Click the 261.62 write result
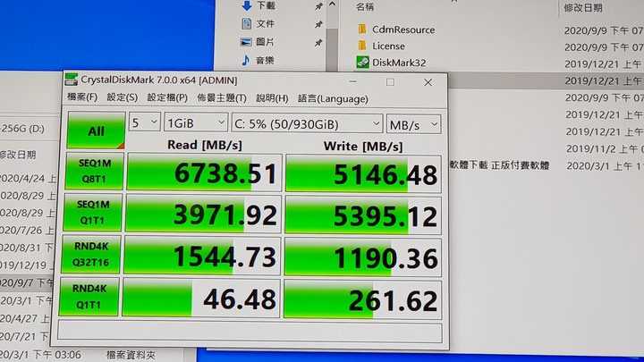The image size is (644, 362). click(x=362, y=300)
